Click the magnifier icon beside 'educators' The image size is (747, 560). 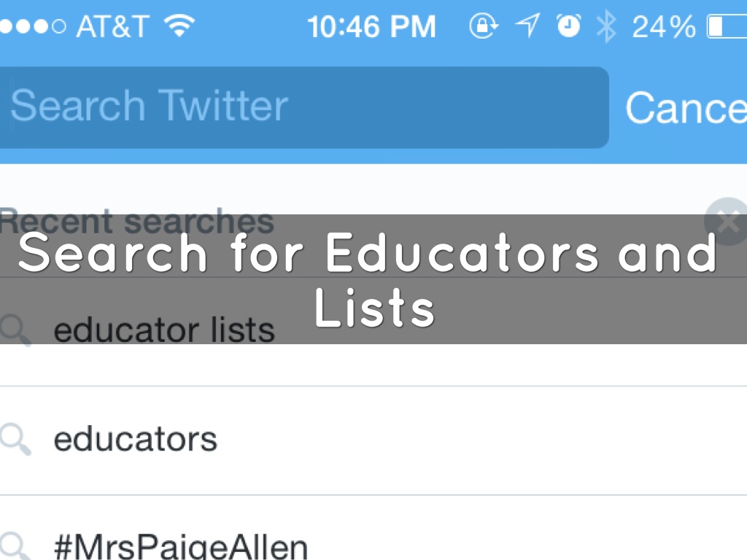pyautogui.click(x=15, y=440)
